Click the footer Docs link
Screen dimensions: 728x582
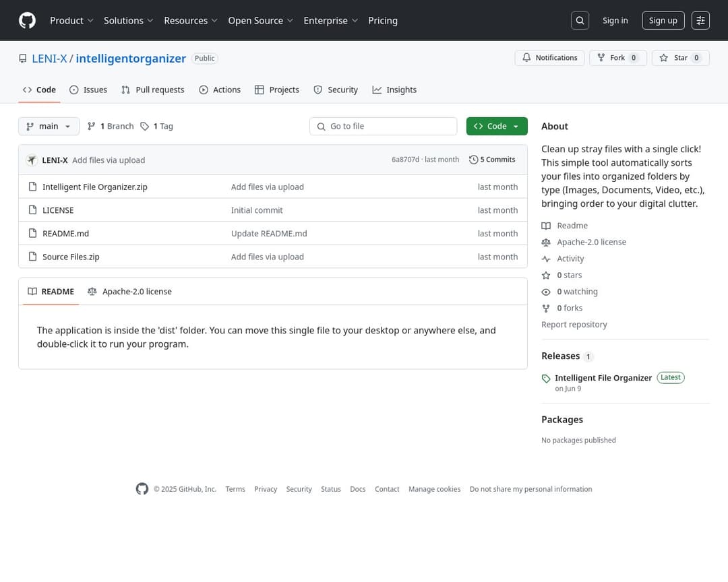click(x=357, y=489)
